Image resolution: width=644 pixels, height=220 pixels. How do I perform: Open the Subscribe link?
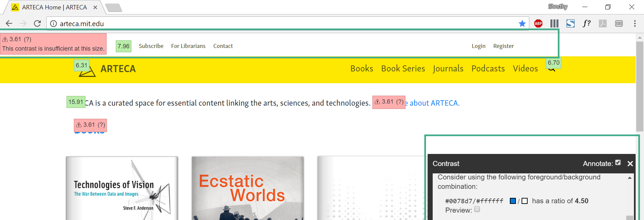click(151, 46)
